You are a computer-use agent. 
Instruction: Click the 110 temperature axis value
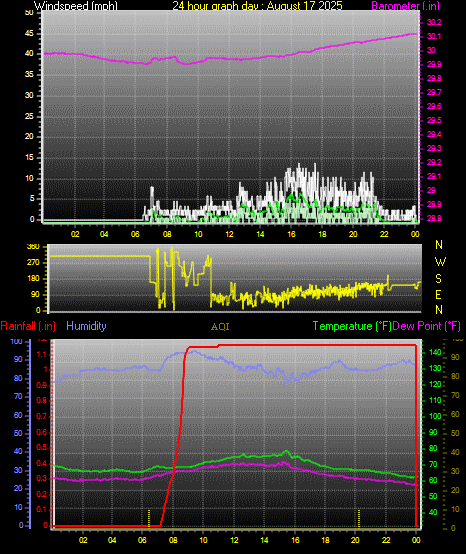tap(435, 400)
